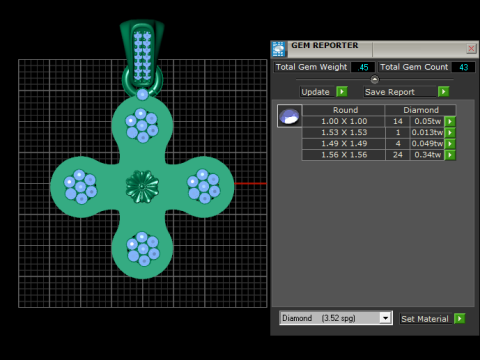Click green arrow in the 1.56 X 1.56 row
The height and width of the screenshot is (360, 480).
pos(450,155)
